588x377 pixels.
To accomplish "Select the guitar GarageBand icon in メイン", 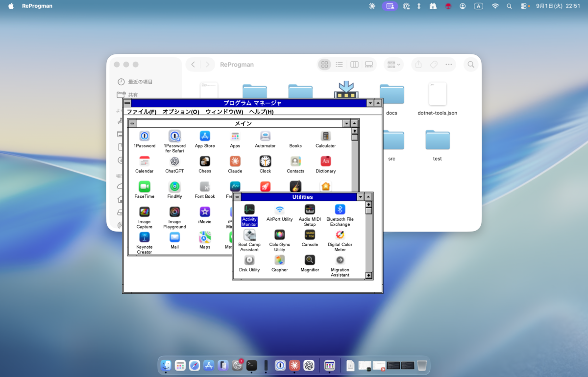I will pos(295,186).
